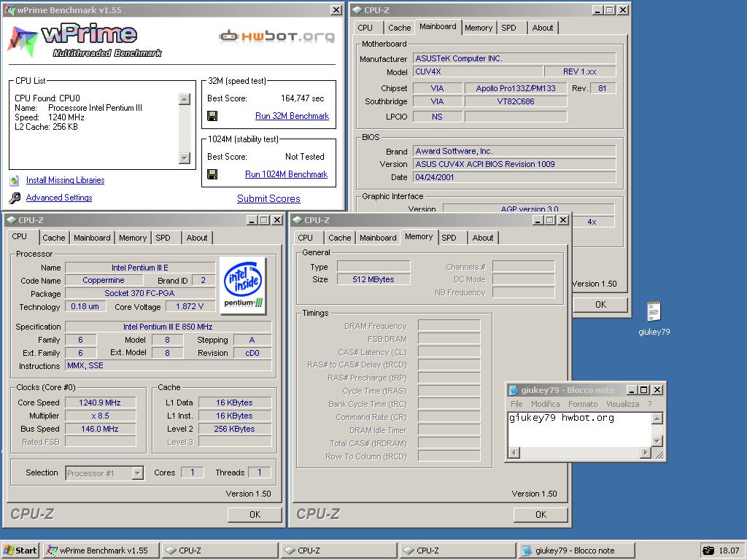Click Notepad horizontal scroll-left arrow

pyautogui.click(x=514, y=452)
